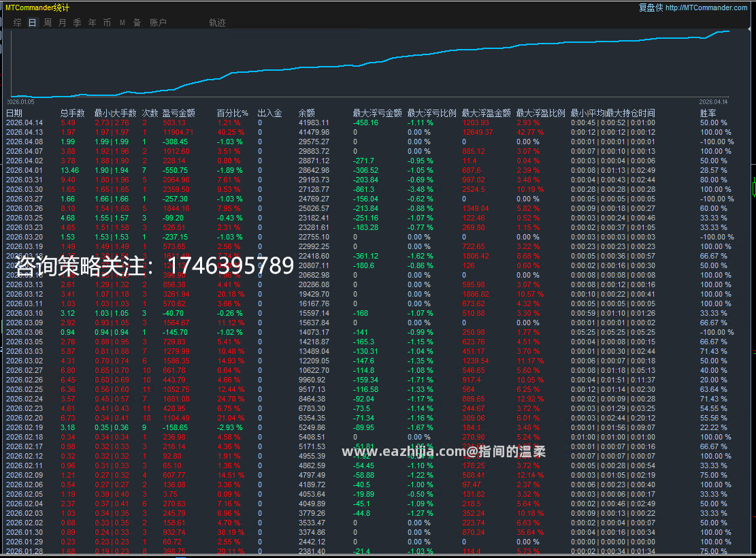This screenshot has width=756, height=558.
Task: Open the 周 weekly statistics tab
Action: click(47, 22)
